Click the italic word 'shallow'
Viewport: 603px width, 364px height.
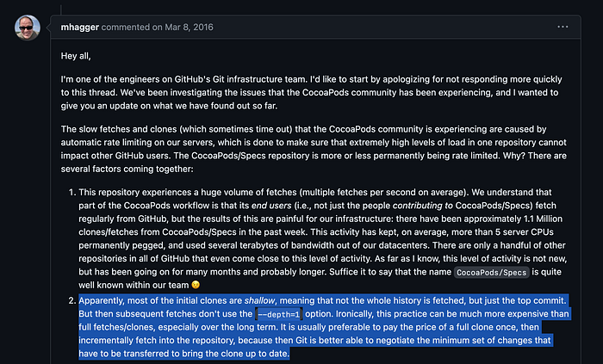(259, 300)
